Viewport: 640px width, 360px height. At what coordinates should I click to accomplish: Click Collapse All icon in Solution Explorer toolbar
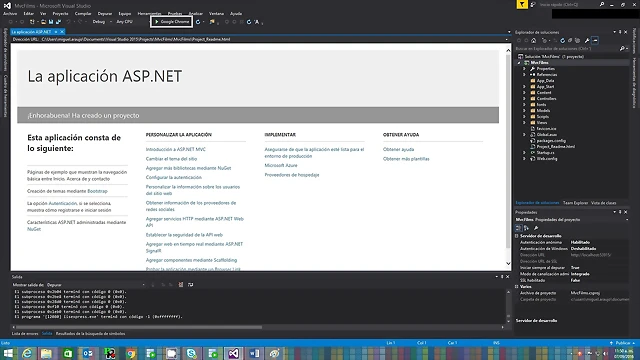[x=570, y=40]
